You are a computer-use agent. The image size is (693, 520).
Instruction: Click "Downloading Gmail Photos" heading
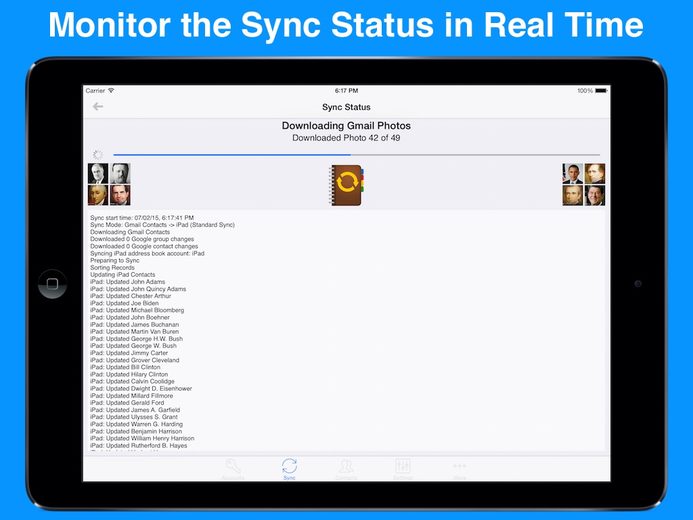[x=346, y=125]
